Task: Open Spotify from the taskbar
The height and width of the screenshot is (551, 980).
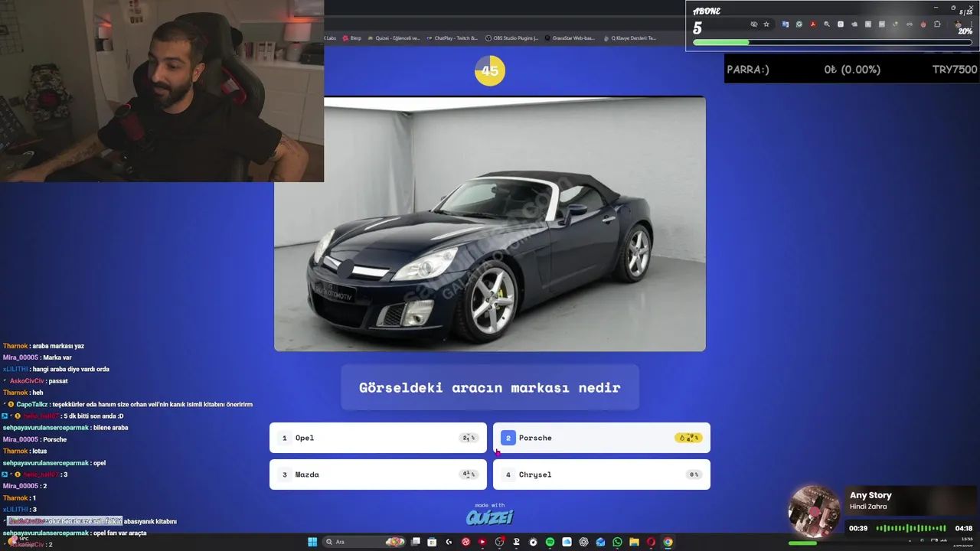Action: (x=550, y=542)
